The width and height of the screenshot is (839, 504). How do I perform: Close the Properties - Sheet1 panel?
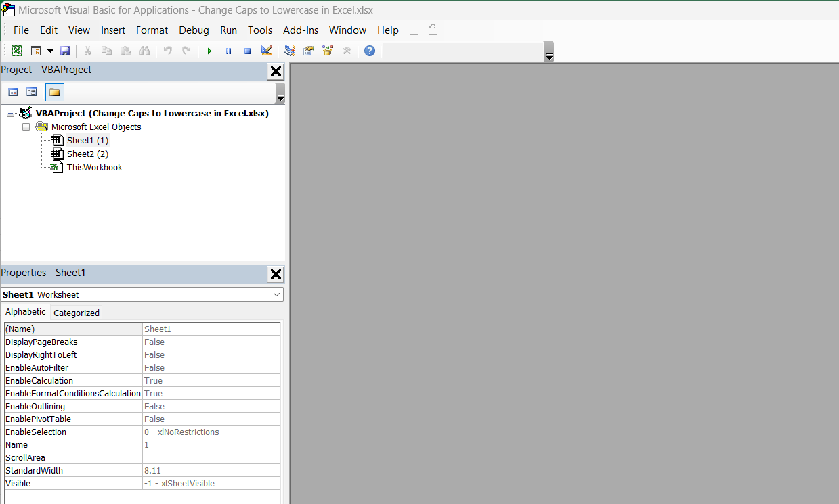276,274
